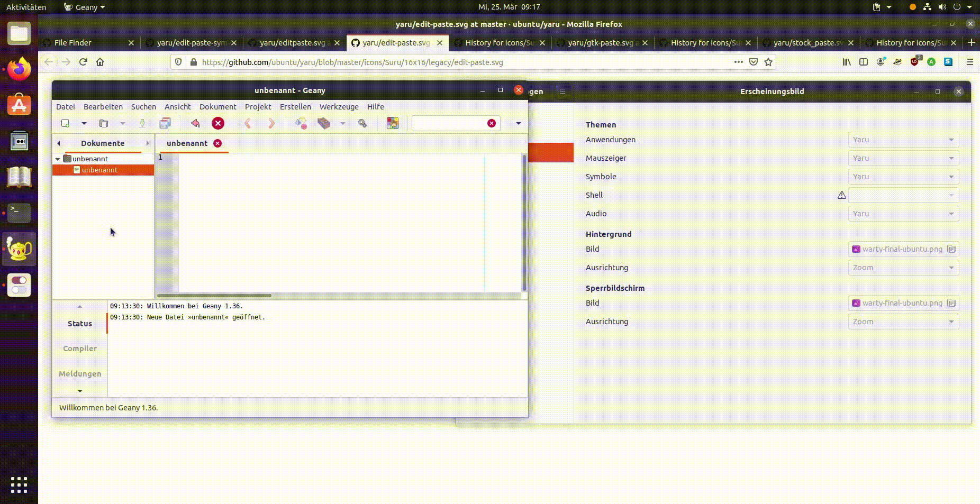The image size is (980, 504).
Task: Open the Bearbeiten menu
Action: pos(103,107)
